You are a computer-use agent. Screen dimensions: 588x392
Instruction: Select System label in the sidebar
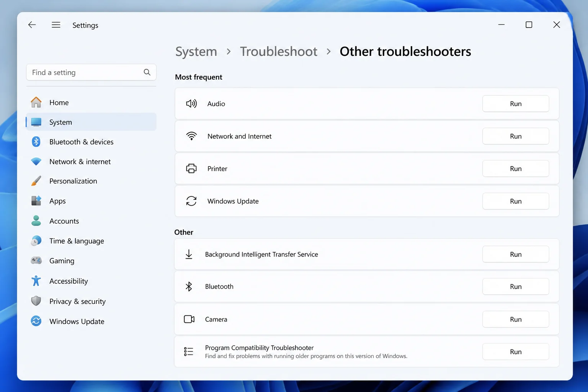[x=60, y=122]
